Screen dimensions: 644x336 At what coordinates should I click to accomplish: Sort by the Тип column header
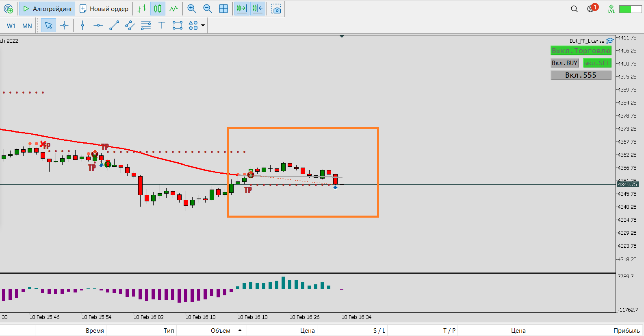click(x=169, y=331)
